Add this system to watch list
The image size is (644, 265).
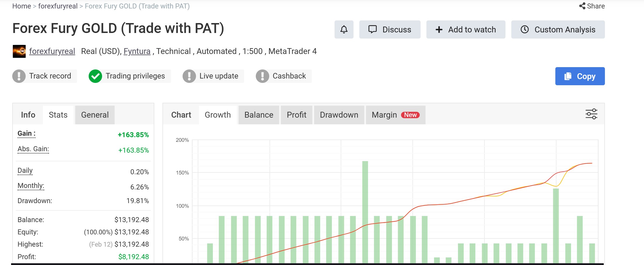click(x=466, y=29)
